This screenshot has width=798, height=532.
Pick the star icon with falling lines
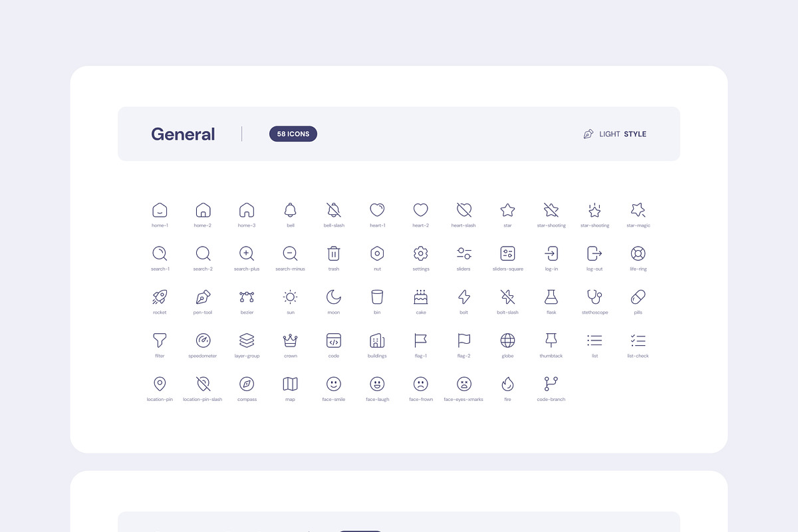coord(595,210)
